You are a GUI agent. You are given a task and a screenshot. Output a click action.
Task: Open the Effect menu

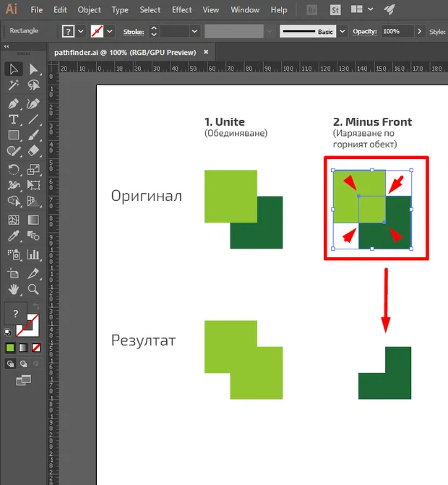[182, 10]
